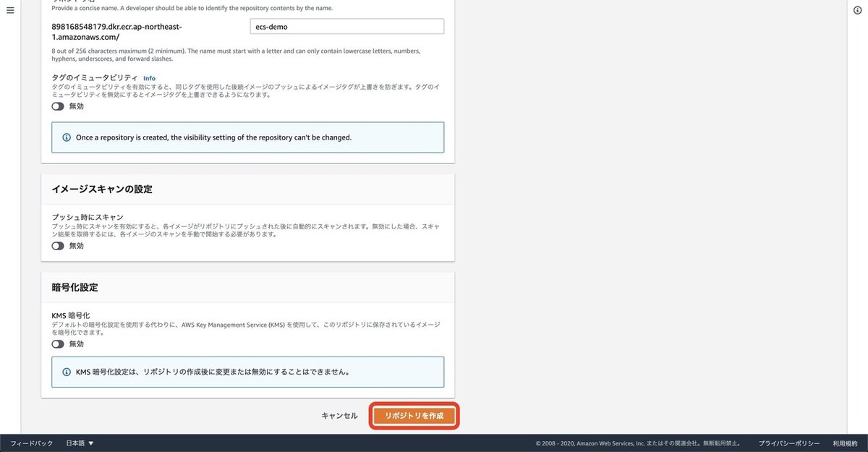Enable the タグのイミュータビリティ toggle
The height and width of the screenshot is (452, 868).
click(x=57, y=105)
